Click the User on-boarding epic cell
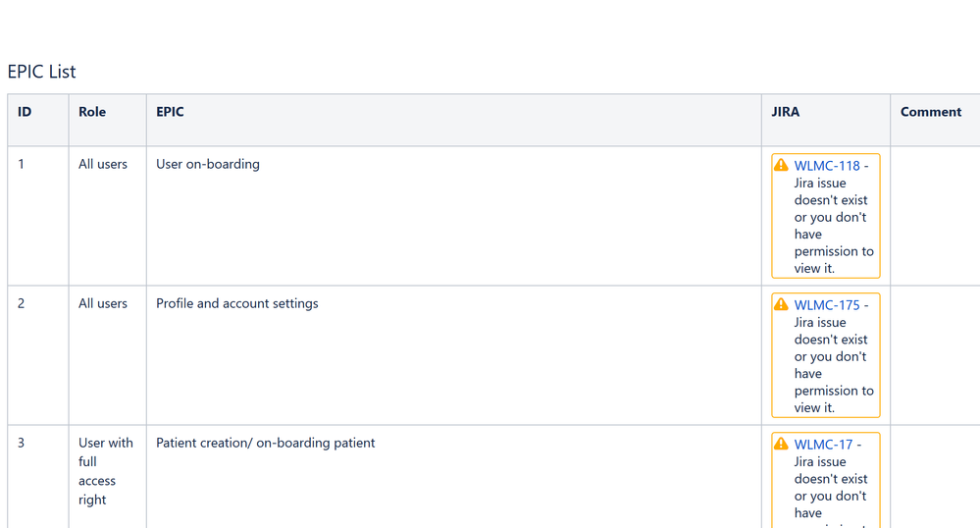This screenshot has height=528, width=980. (x=454, y=216)
